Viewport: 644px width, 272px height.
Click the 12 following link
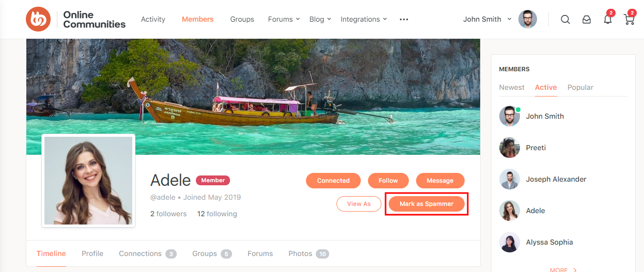[x=217, y=214]
